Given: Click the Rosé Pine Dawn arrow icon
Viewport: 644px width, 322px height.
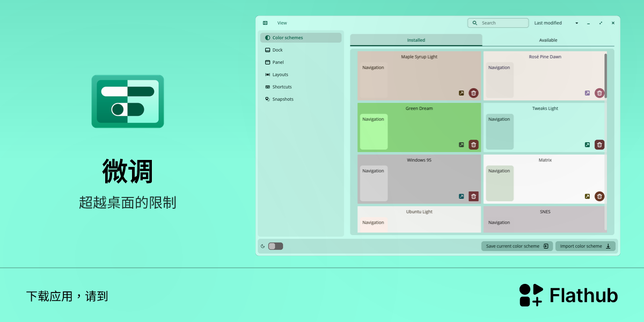Looking at the screenshot, I should pos(587,93).
